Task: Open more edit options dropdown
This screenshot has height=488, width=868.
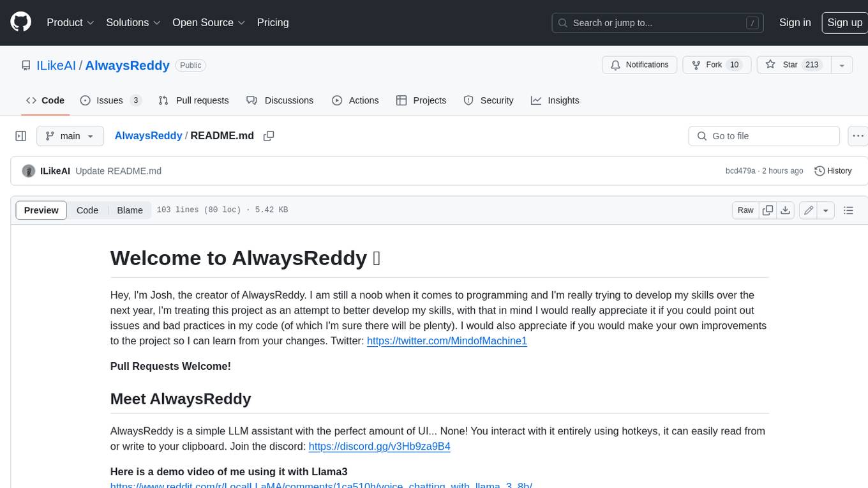Action: point(826,210)
